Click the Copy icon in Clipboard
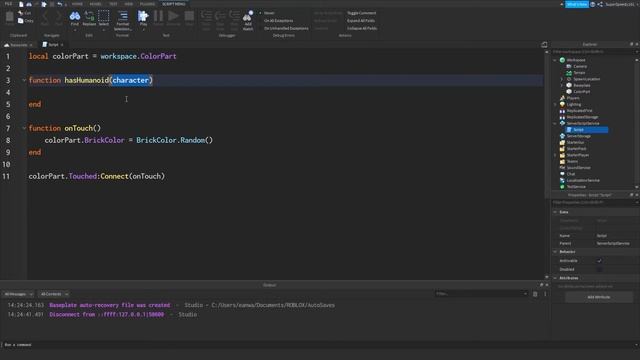The image size is (640, 360). pos(21,20)
